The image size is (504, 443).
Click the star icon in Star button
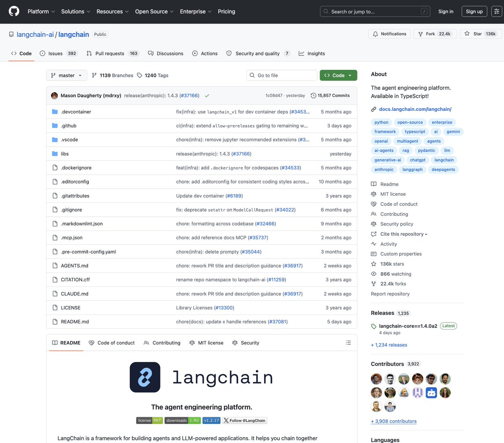click(467, 34)
